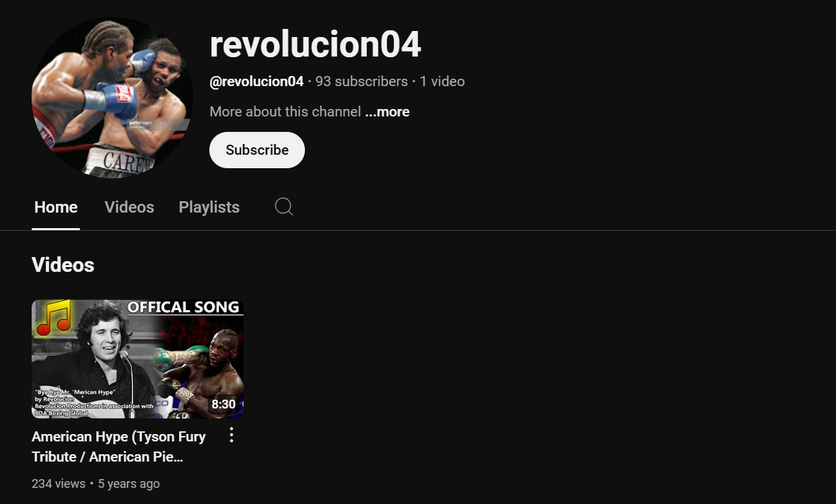Screen dimensions: 836x504
Task: Expand channel description via '...more'
Action: [387, 112]
